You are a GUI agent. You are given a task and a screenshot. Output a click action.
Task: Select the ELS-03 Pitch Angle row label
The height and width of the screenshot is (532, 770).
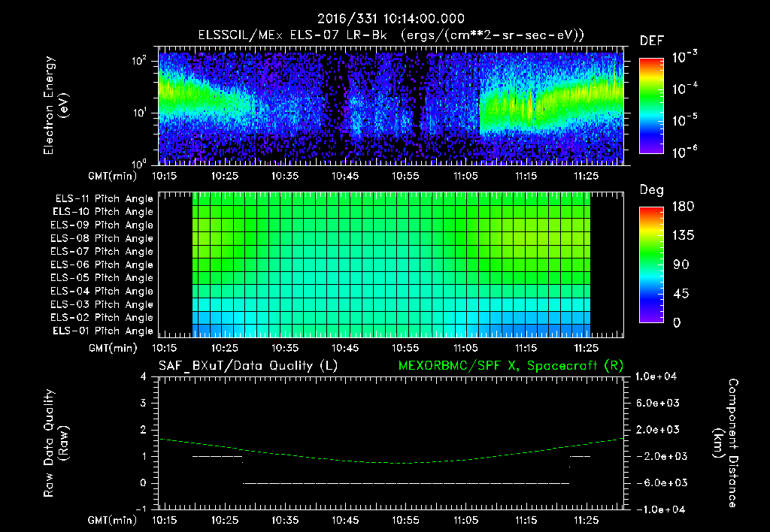click(102, 305)
